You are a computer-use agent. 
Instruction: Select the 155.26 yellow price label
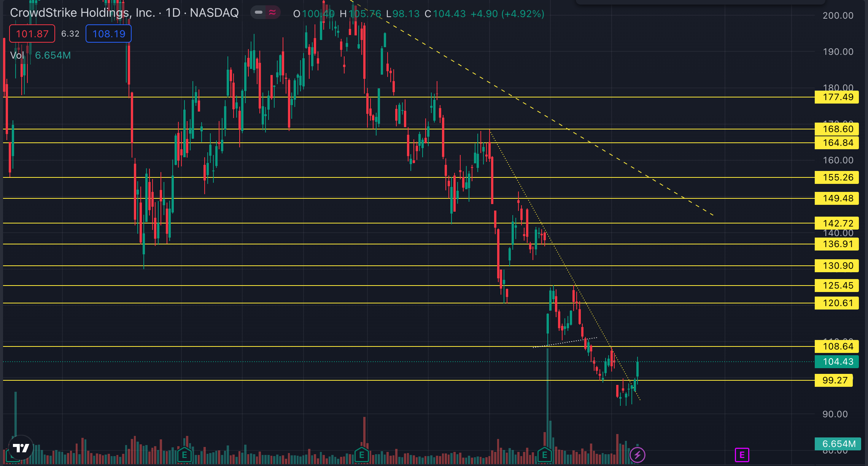(x=837, y=177)
